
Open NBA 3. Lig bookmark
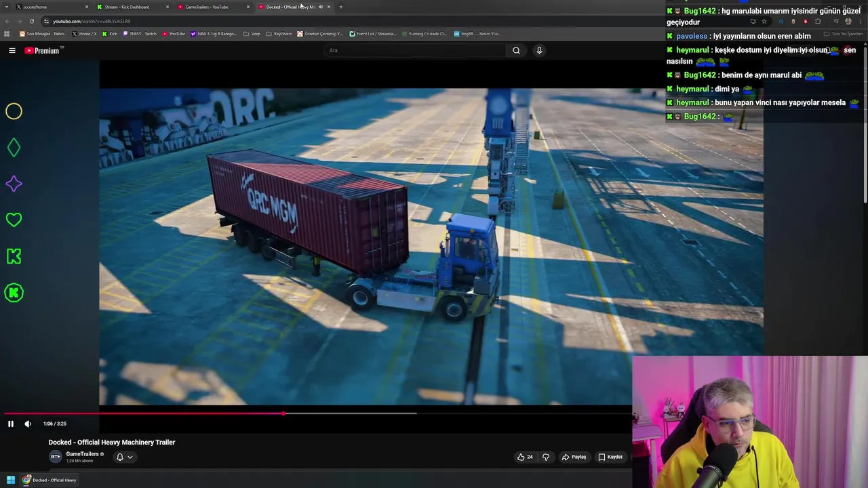[x=214, y=33]
